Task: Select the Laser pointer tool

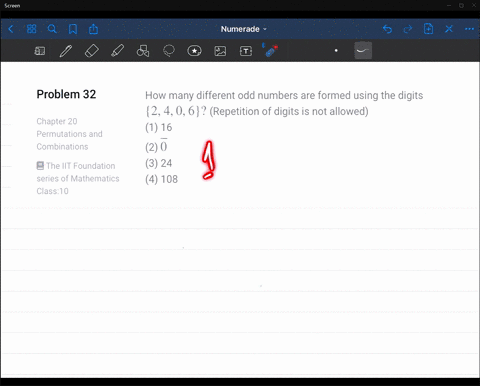Action: [x=270, y=50]
